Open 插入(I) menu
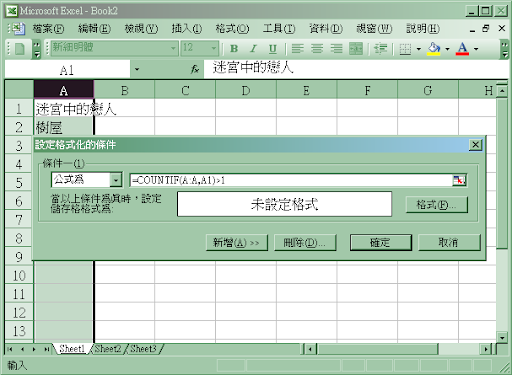The height and width of the screenshot is (375, 512). (x=187, y=29)
